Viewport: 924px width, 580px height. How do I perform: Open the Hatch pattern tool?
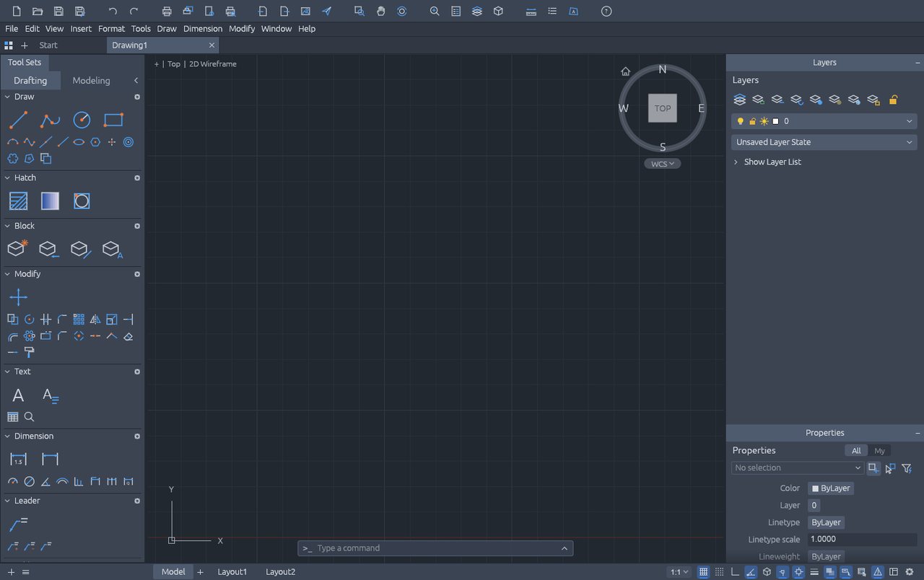click(x=18, y=201)
